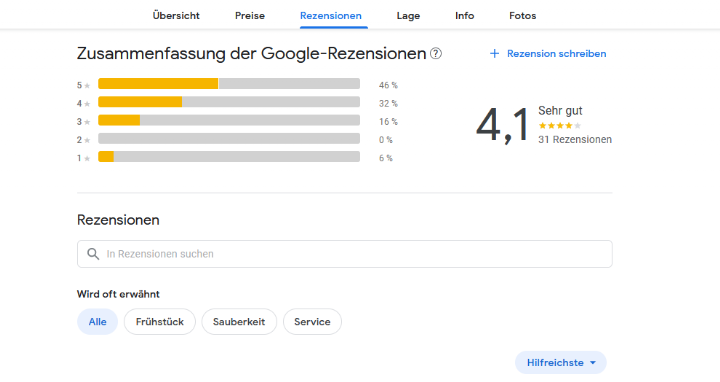This screenshot has height=382, width=720.
Task: Click the 4-star rating bar
Action: (229, 102)
